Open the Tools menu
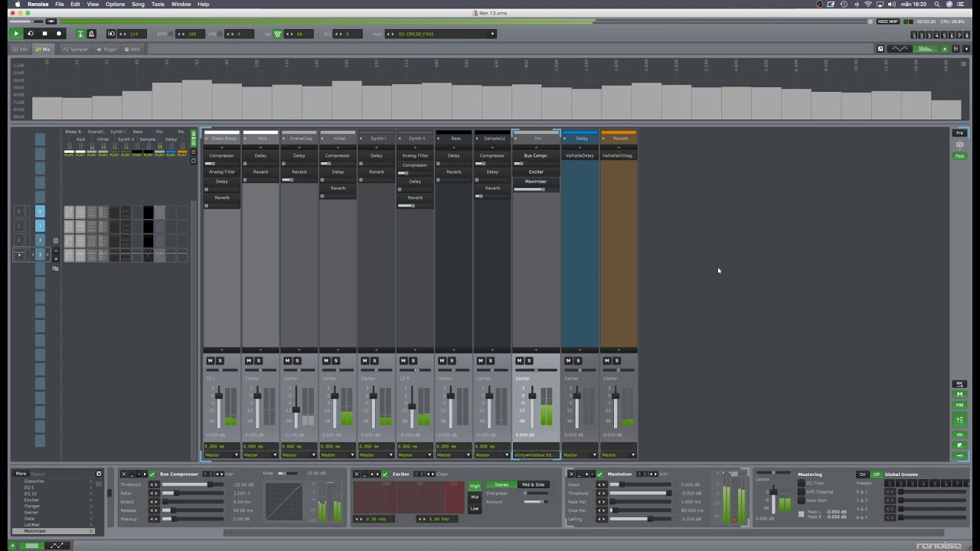 [158, 4]
